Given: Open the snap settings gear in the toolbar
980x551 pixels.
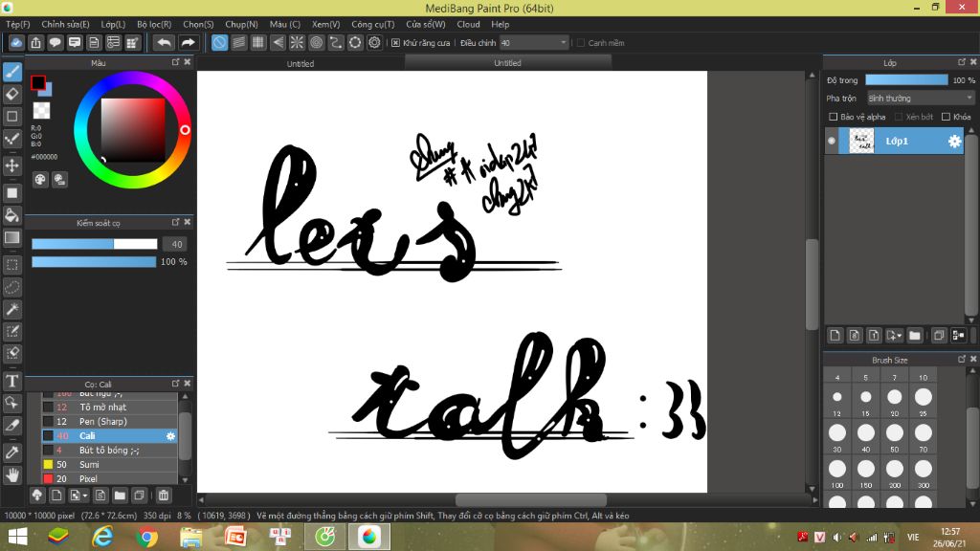Looking at the screenshot, I should [x=374, y=42].
